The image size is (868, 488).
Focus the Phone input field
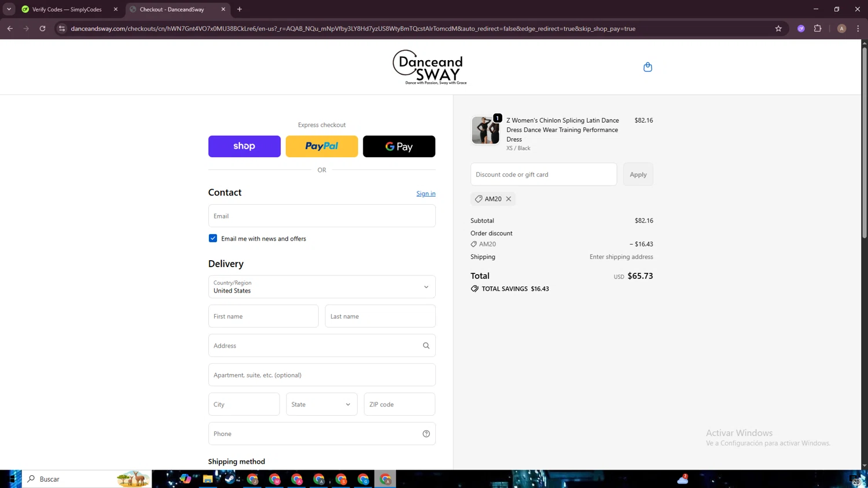[x=322, y=434]
